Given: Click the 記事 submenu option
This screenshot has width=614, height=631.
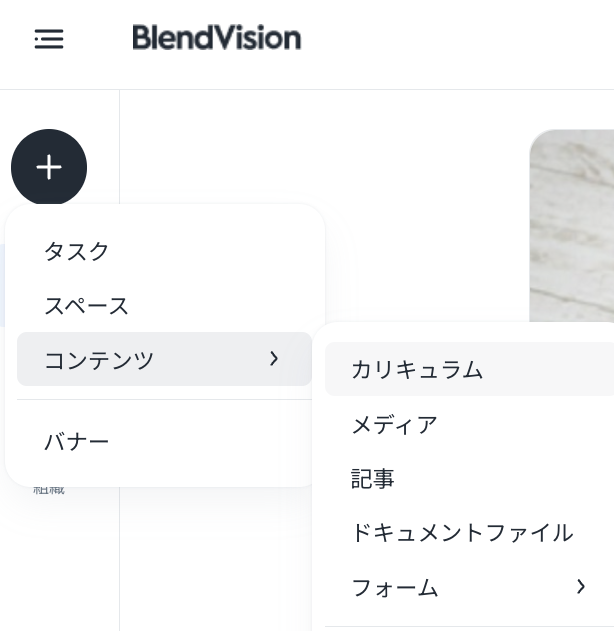Looking at the screenshot, I should 373,479.
